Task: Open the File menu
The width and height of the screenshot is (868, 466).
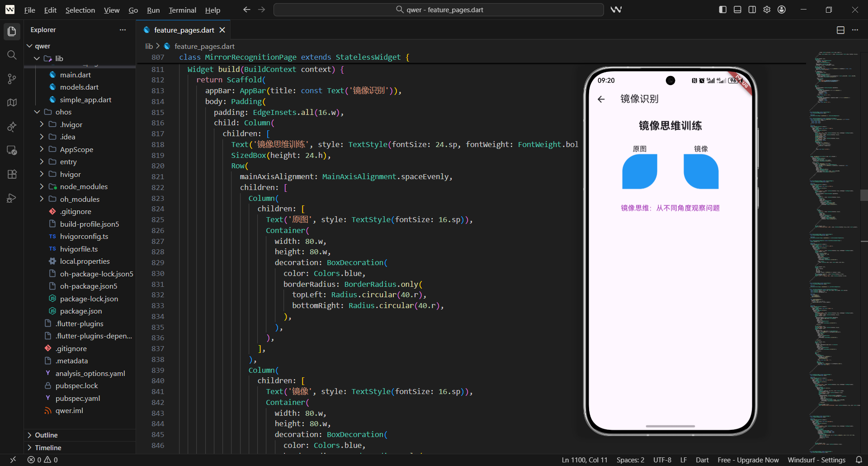Action: pyautogui.click(x=29, y=10)
